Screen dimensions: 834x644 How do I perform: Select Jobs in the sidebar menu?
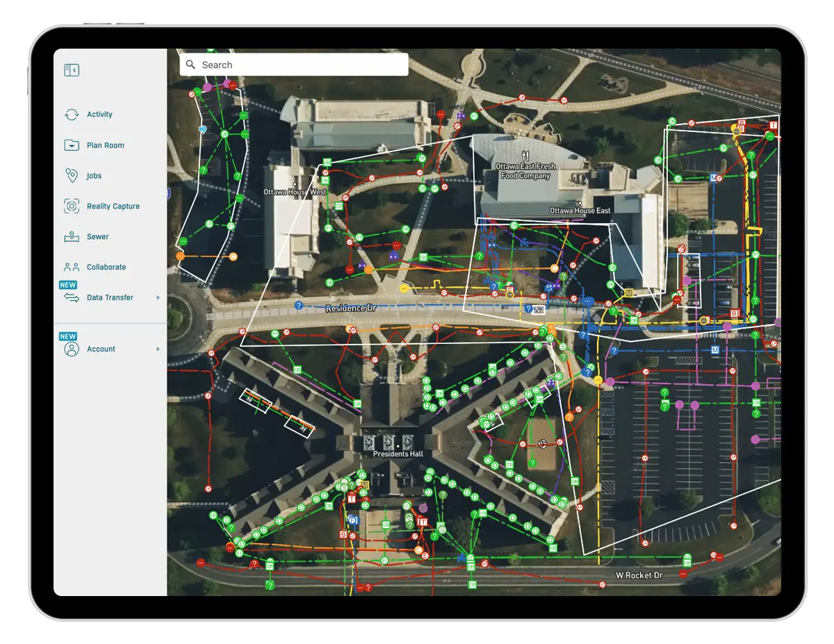pos(95,175)
